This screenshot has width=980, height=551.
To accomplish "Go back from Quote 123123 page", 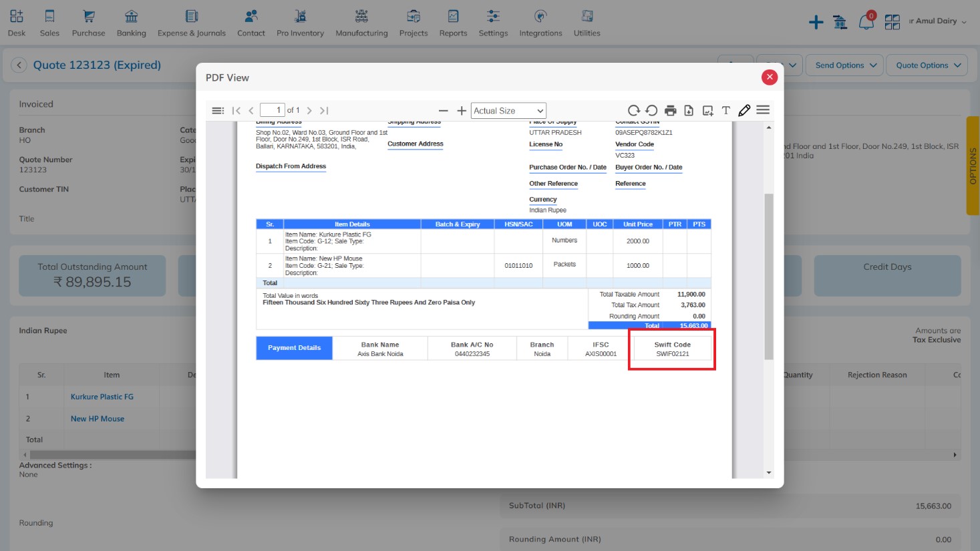I will tap(19, 65).
